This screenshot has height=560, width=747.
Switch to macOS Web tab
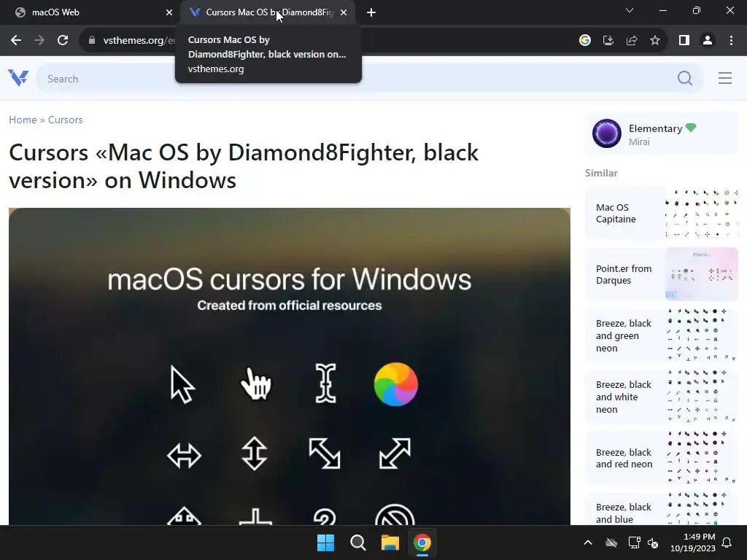pos(90,12)
